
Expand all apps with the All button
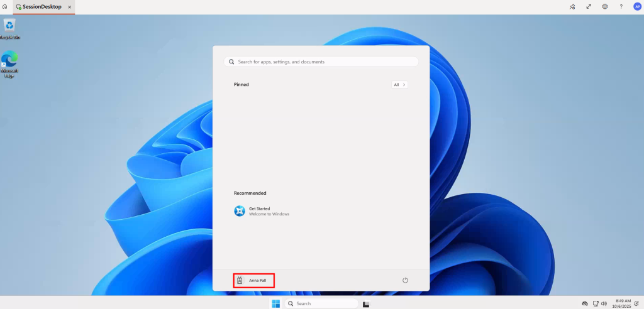399,85
